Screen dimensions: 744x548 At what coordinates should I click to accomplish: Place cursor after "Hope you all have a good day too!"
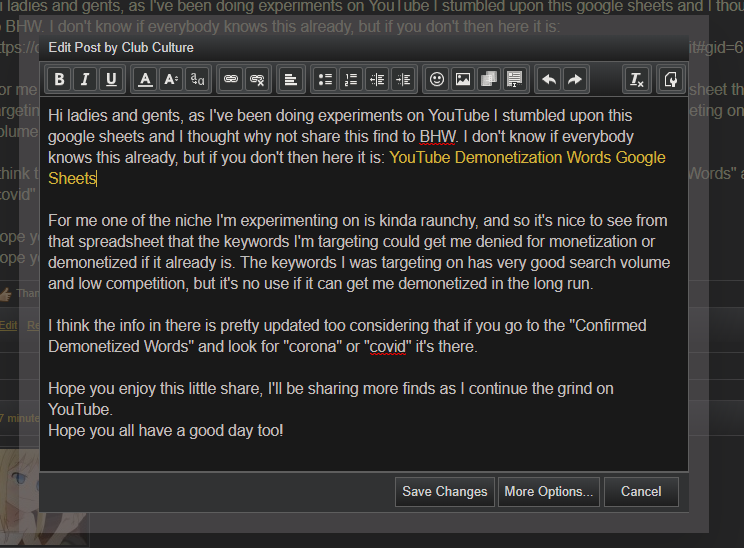click(284, 431)
